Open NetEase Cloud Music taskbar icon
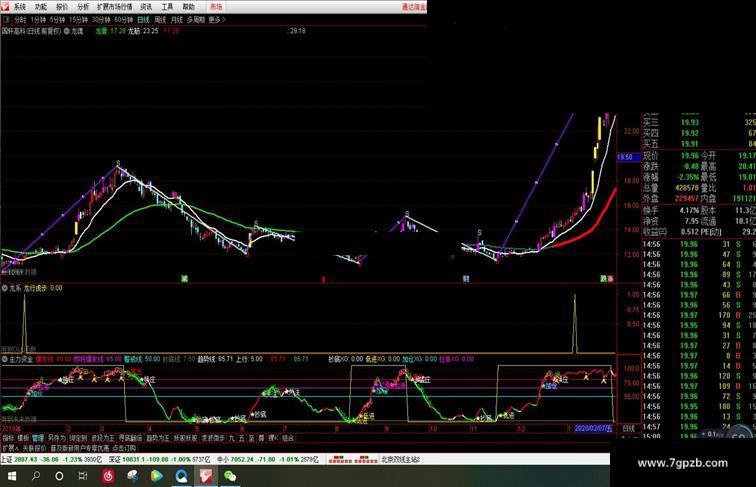The width and height of the screenshot is (756, 487). point(108,476)
